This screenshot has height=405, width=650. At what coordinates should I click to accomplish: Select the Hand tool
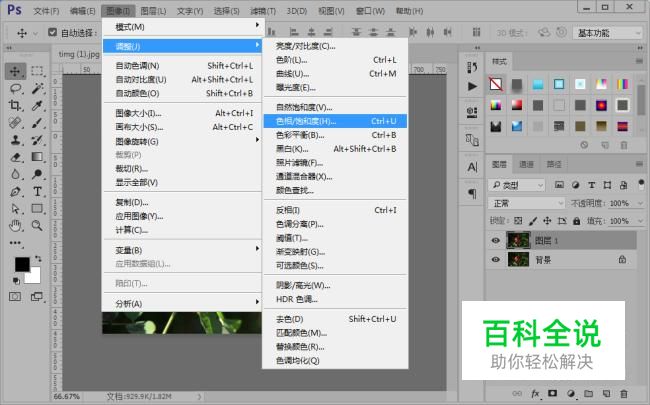tap(15, 226)
